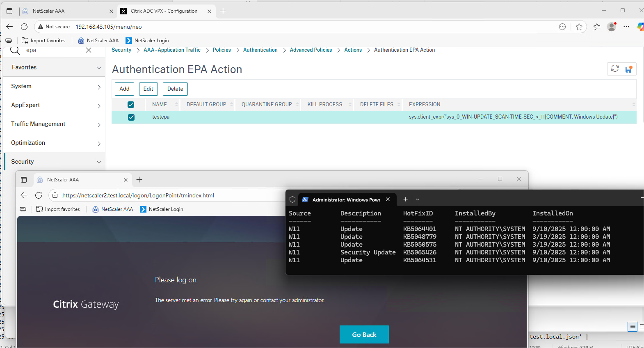
Task: Click the Go Back button
Action: pyautogui.click(x=364, y=334)
